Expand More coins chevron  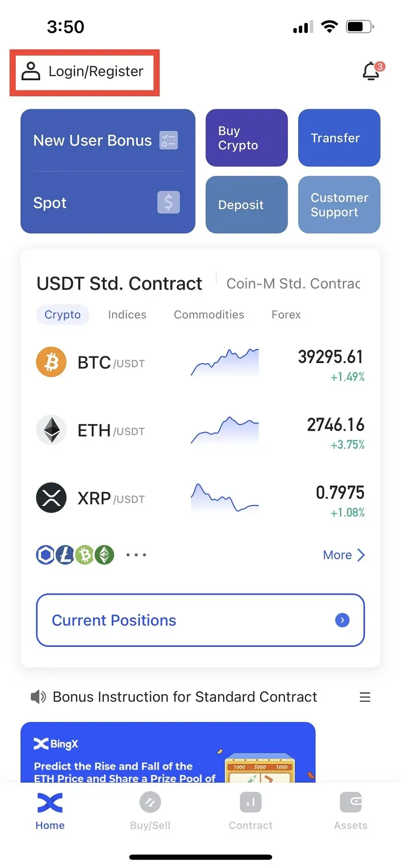point(361,555)
